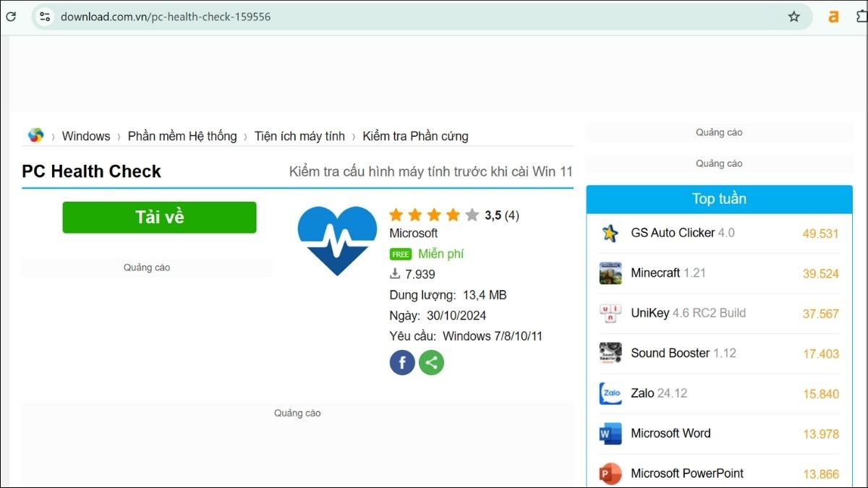Click the 7.939 download count

420,274
